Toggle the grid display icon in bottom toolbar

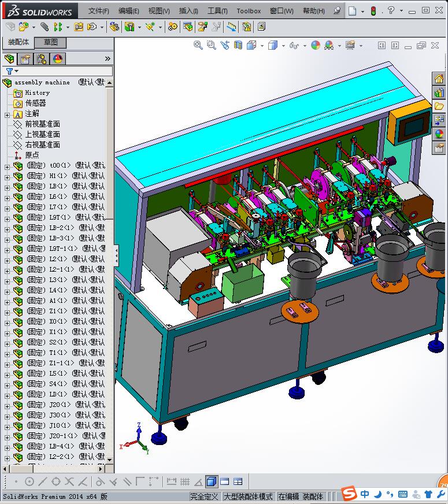tap(185, 481)
